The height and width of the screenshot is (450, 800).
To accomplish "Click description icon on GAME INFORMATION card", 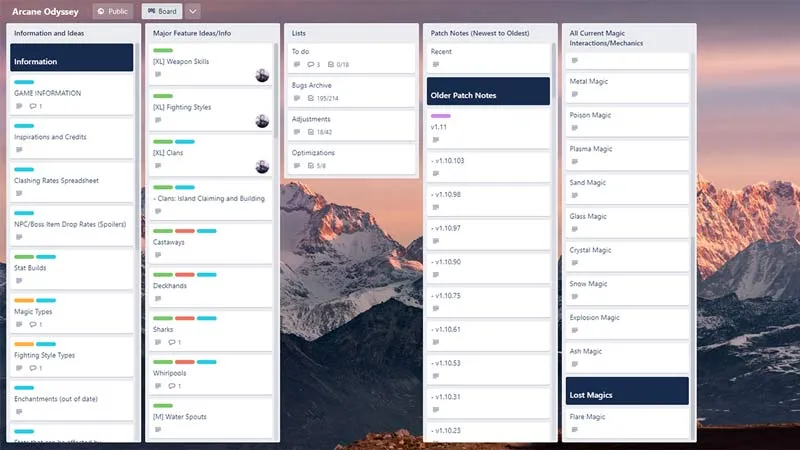I will 19,106.
